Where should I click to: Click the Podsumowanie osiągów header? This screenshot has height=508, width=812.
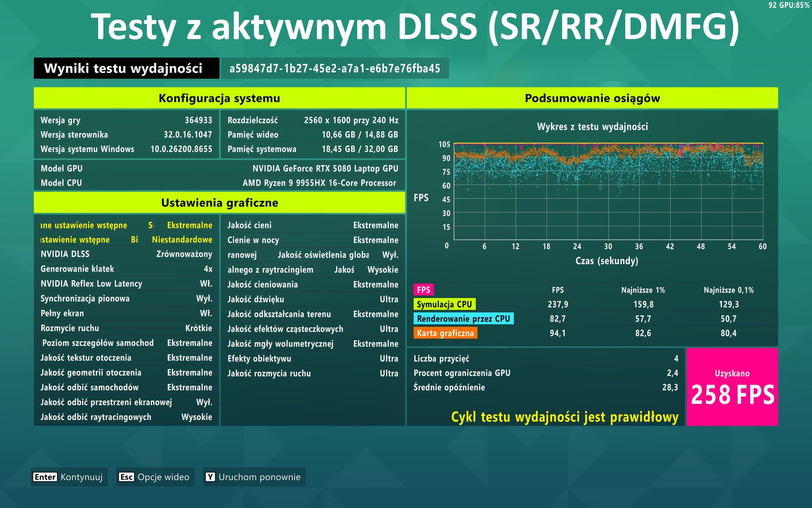point(592,98)
